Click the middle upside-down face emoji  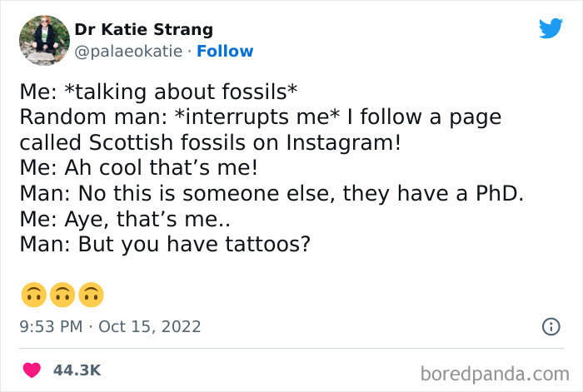click(x=62, y=295)
